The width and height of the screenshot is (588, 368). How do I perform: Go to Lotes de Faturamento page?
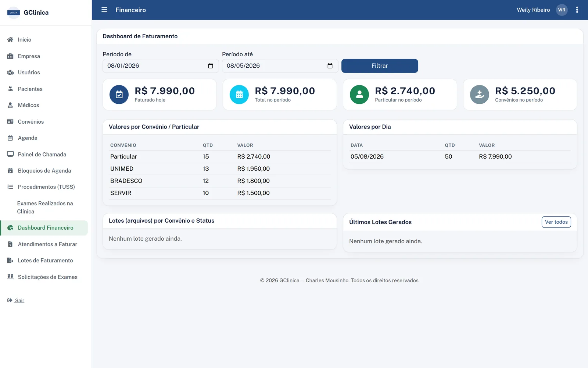45,261
